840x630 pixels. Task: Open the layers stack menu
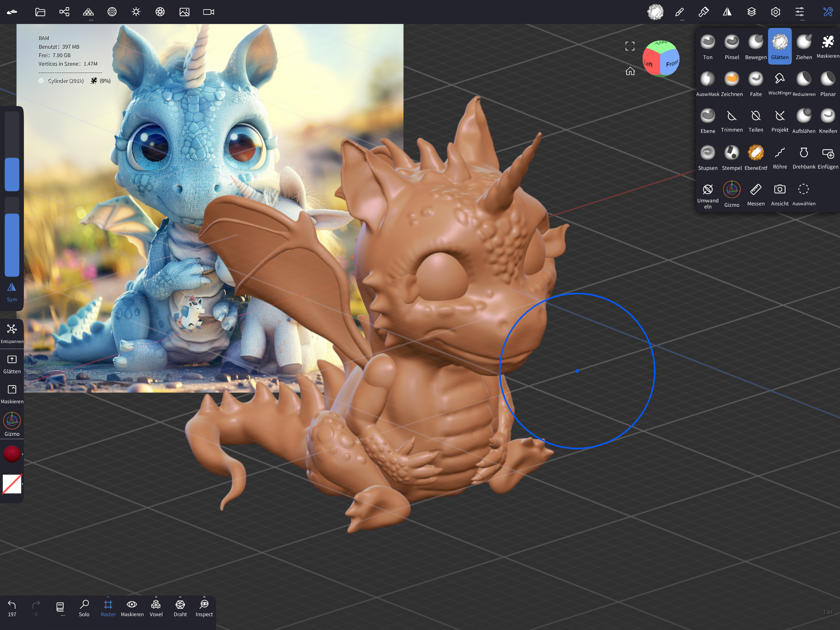(x=751, y=12)
